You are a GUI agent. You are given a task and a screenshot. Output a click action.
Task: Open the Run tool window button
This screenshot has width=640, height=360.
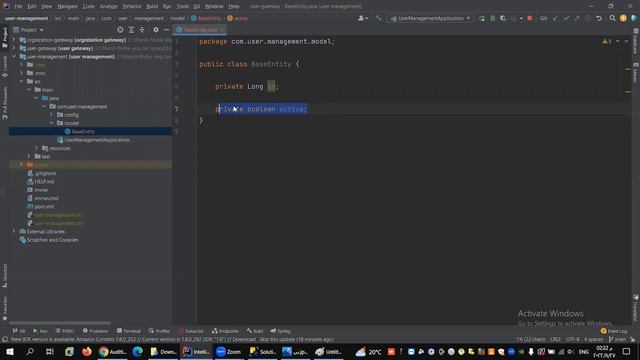pyautogui.click(x=40, y=331)
